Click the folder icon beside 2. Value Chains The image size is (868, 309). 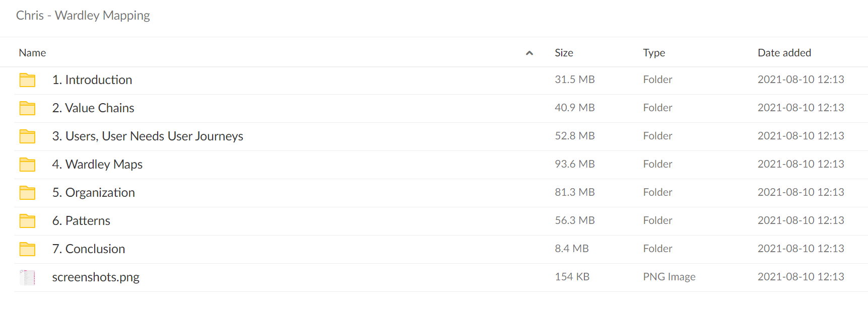(x=27, y=108)
